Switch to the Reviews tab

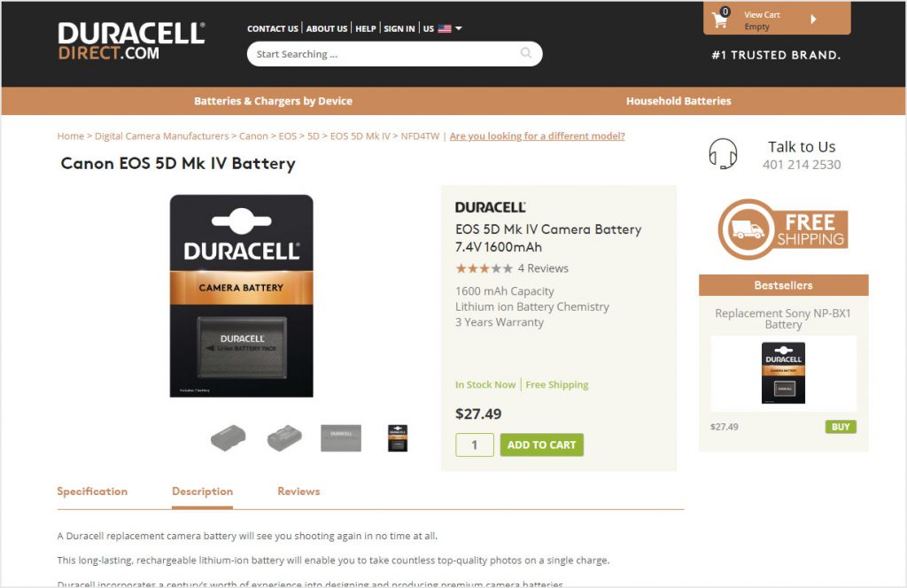point(298,491)
